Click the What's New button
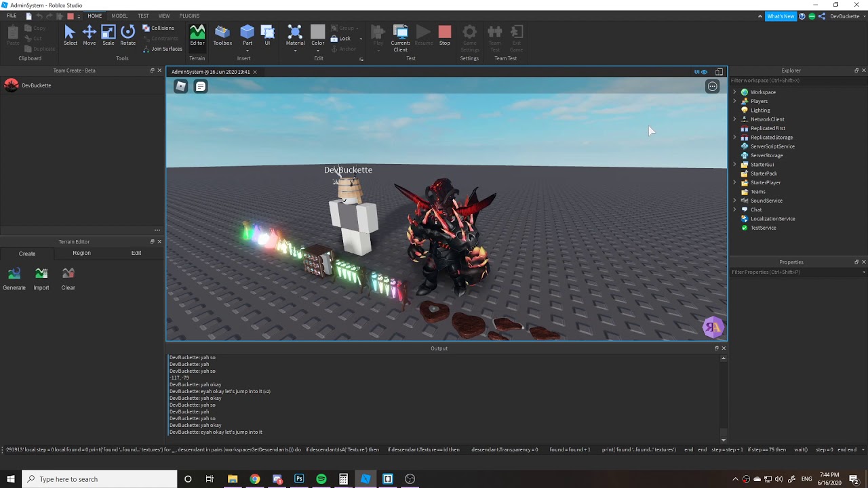 [781, 16]
